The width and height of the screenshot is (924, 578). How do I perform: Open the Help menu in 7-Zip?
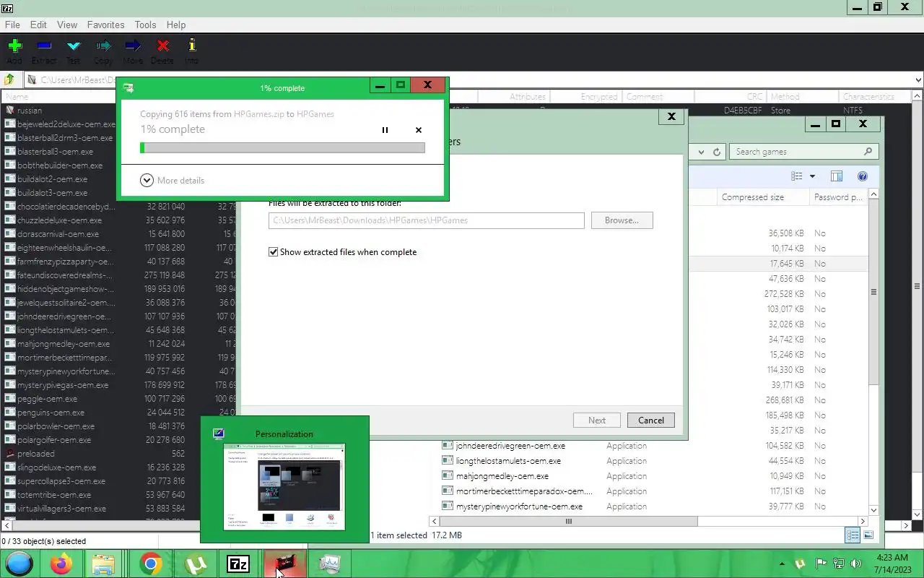pos(176,25)
